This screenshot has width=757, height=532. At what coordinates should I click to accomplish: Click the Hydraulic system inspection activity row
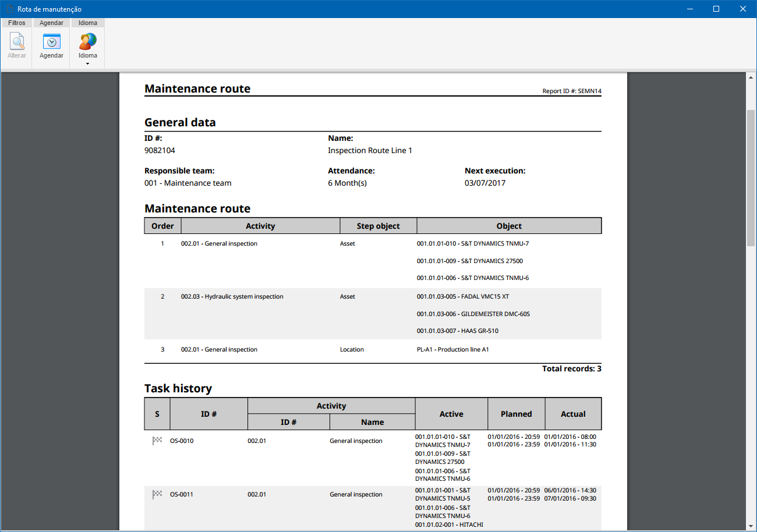[373, 314]
